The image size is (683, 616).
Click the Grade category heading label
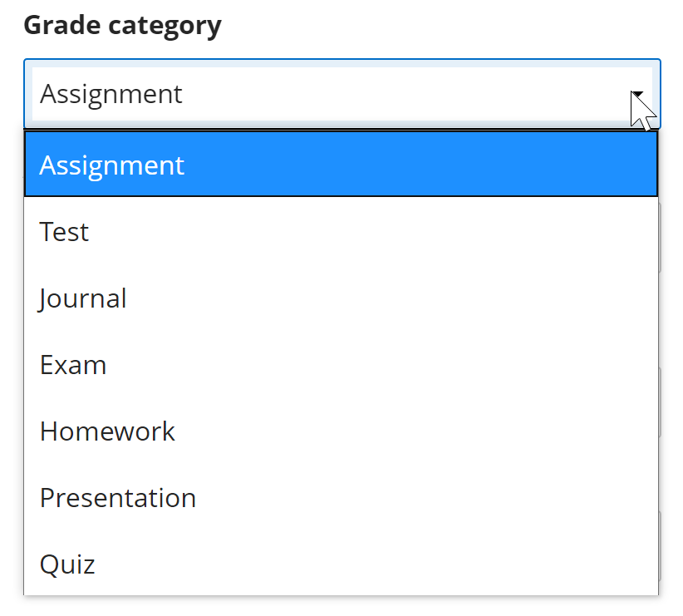[x=122, y=25]
